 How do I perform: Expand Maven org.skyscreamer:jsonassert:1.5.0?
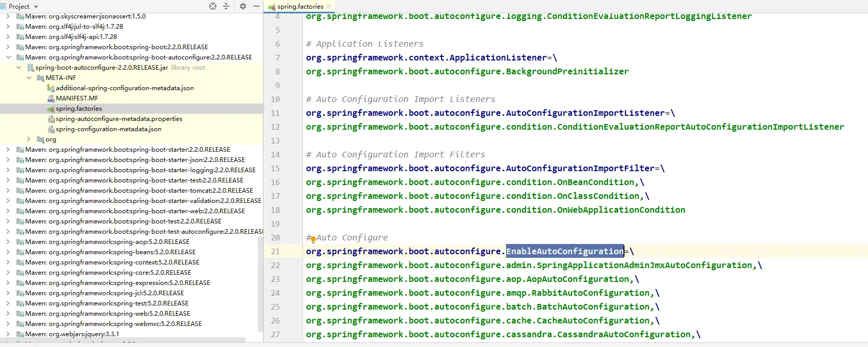tap(8, 16)
